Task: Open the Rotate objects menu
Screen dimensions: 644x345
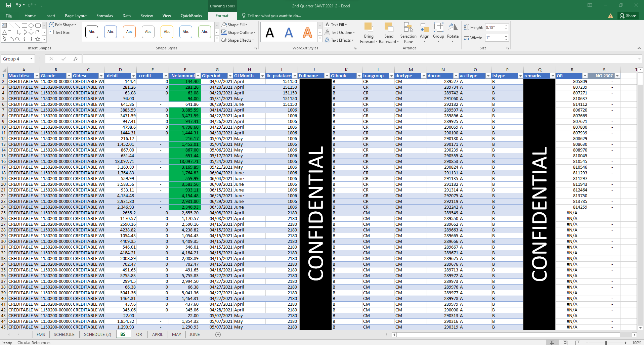Action: coord(453,33)
